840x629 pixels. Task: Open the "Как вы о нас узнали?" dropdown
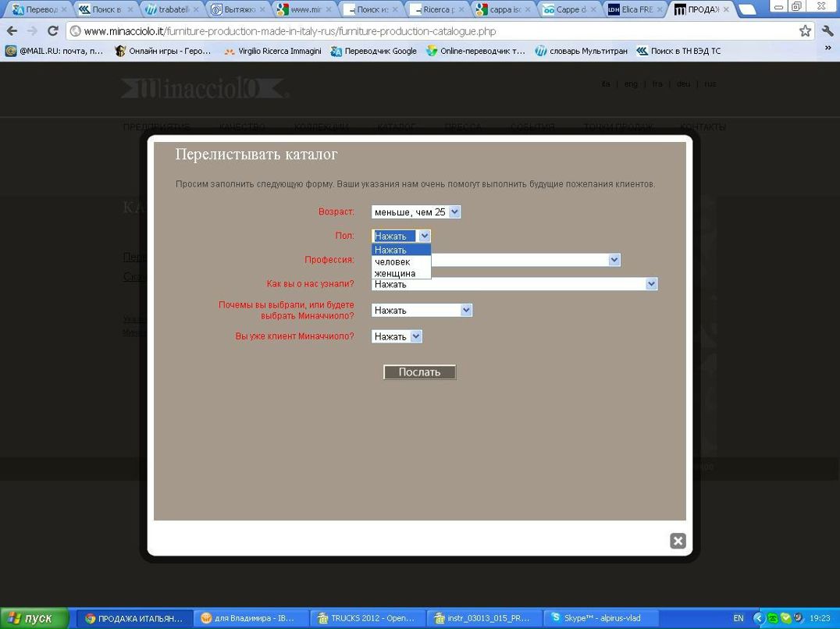pos(514,284)
